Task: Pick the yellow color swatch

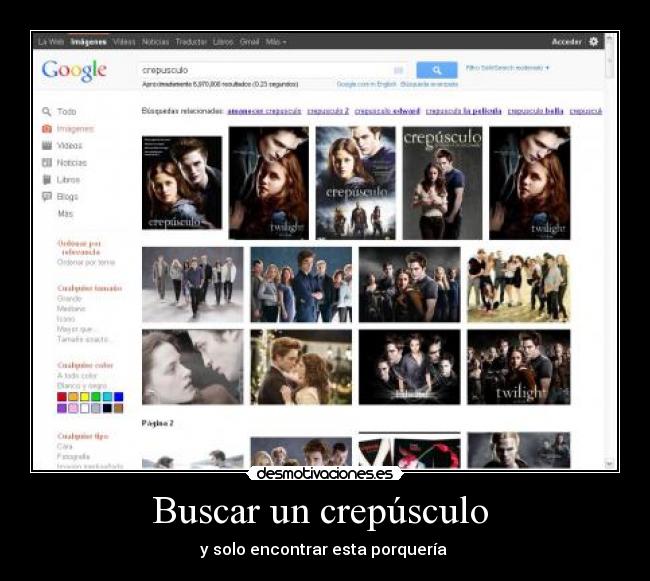Action: pyautogui.click(x=85, y=397)
